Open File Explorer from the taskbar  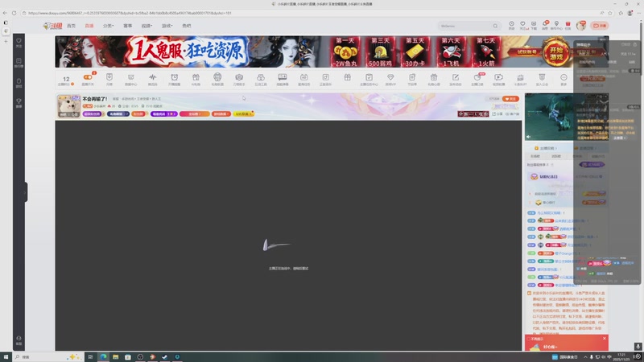point(115,357)
